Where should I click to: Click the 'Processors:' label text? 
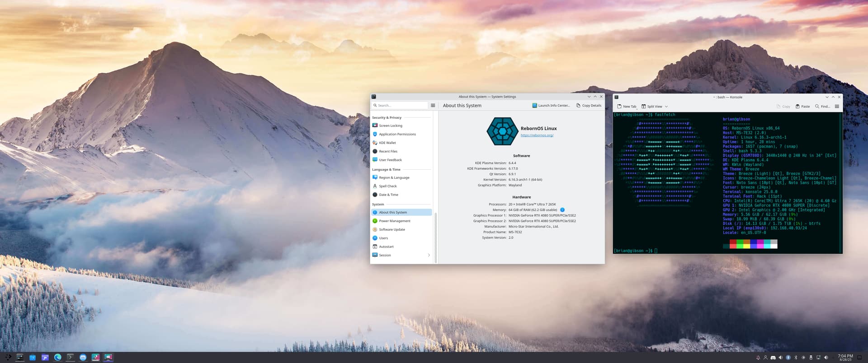coord(498,205)
